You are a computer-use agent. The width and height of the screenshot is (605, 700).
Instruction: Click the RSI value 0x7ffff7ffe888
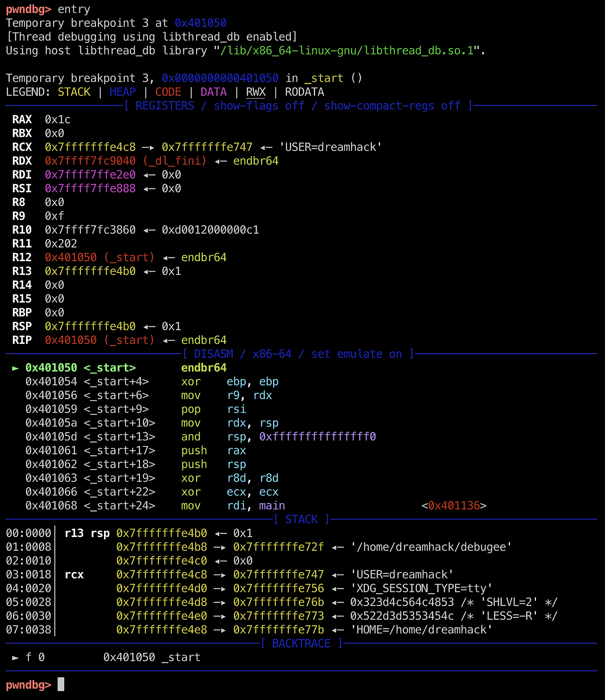click(90, 188)
